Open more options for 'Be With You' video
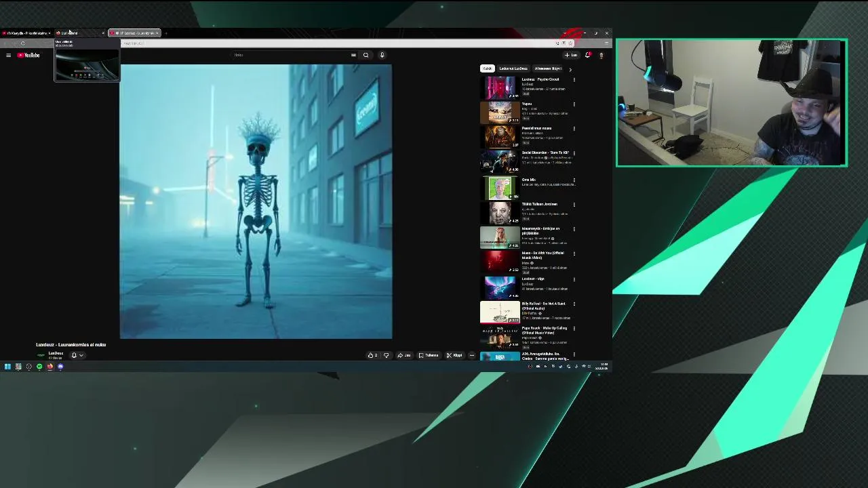This screenshot has width=868, height=488. pos(574,253)
